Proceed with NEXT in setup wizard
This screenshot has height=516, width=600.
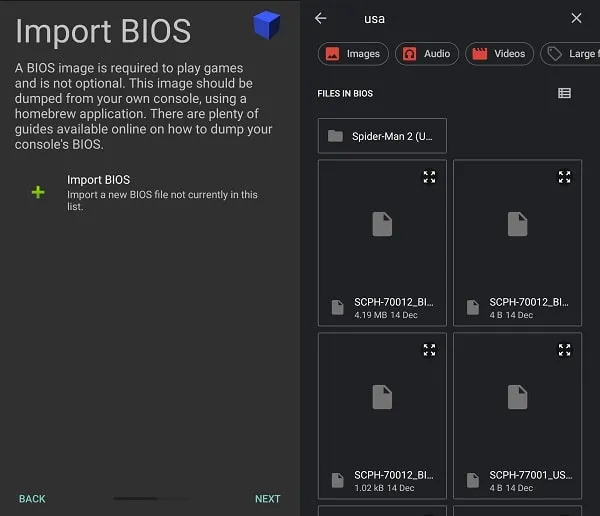click(267, 499)
